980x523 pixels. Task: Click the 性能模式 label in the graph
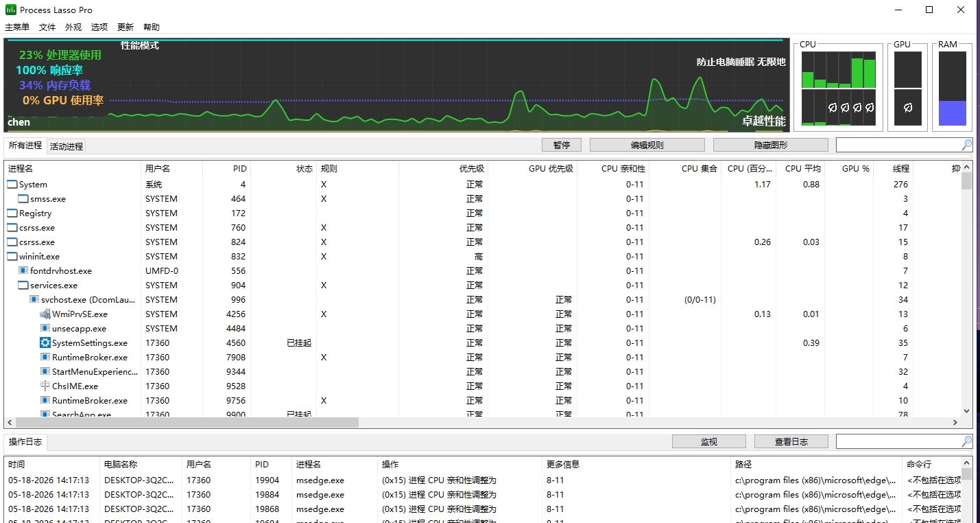tap(140, 45)
